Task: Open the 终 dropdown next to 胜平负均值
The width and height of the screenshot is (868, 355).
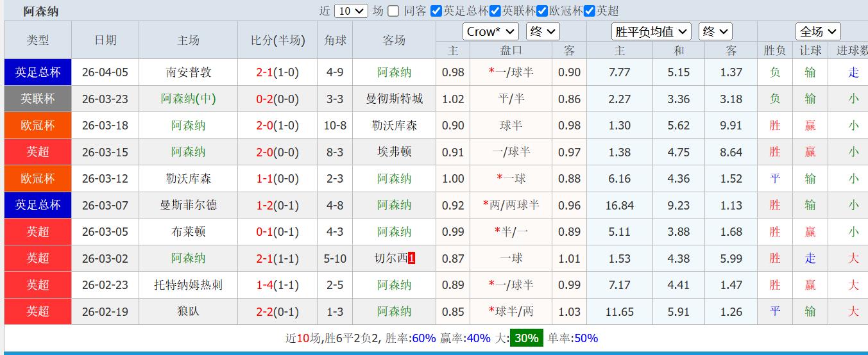Action: 715,31
